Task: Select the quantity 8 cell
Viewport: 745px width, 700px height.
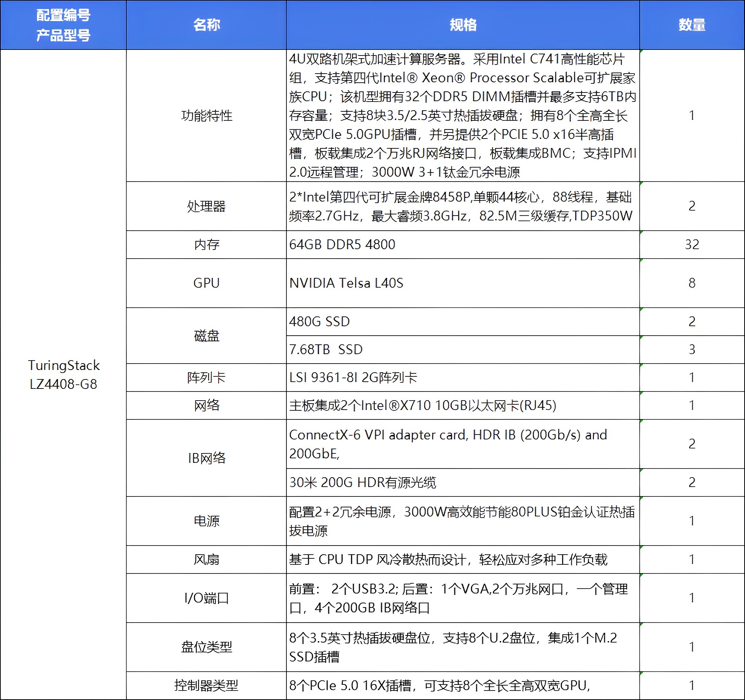Action: point(692,283)
